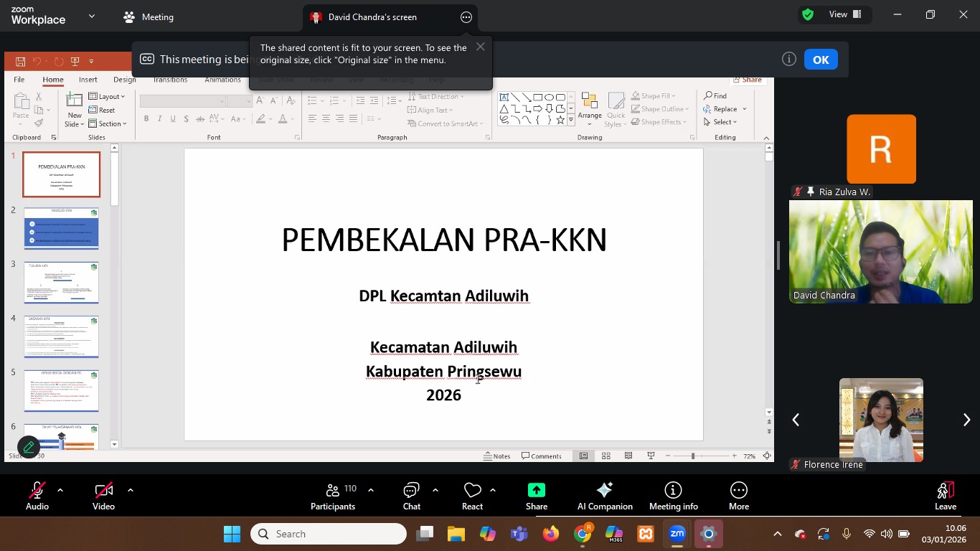Viewport: 980px width, 551px height.
Task: Open the Insert tab on the ribbon
Action: pos(88,80)
